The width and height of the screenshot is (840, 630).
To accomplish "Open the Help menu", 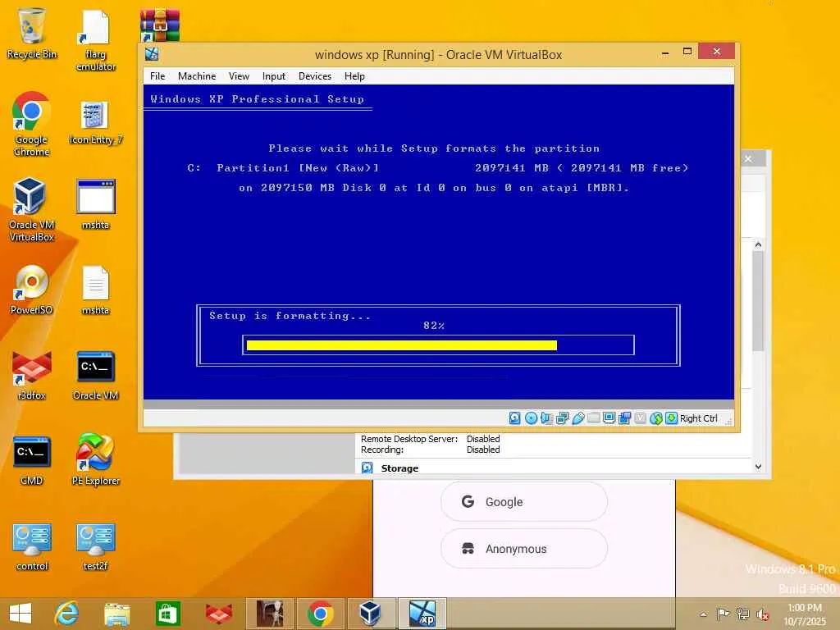I will [x=354, y=76].
